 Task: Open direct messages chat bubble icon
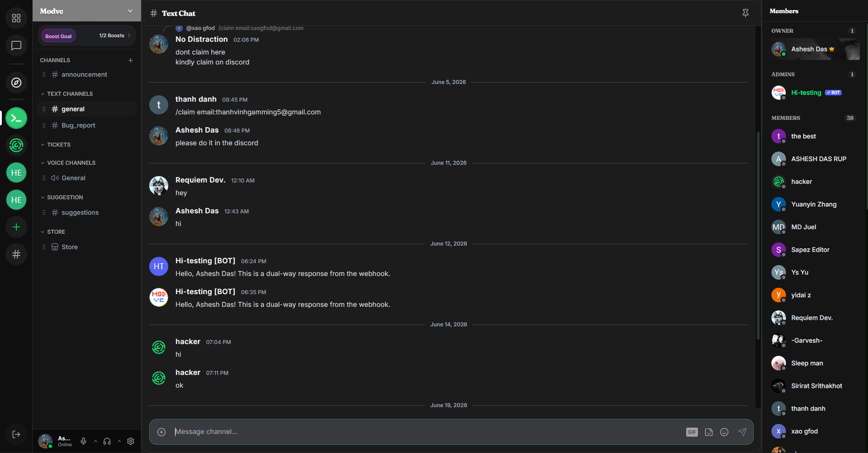pos(16,45)
